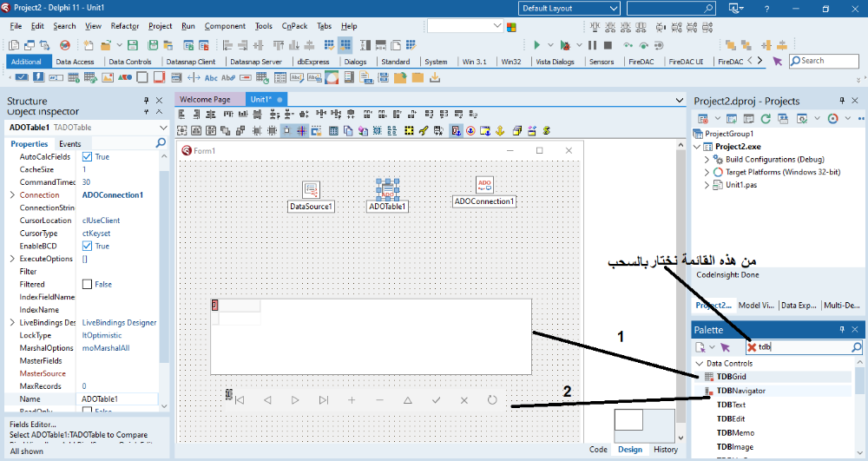Click the Save All toolbar icon
This screenshot has height=461, width=868.
click(153, 45)
